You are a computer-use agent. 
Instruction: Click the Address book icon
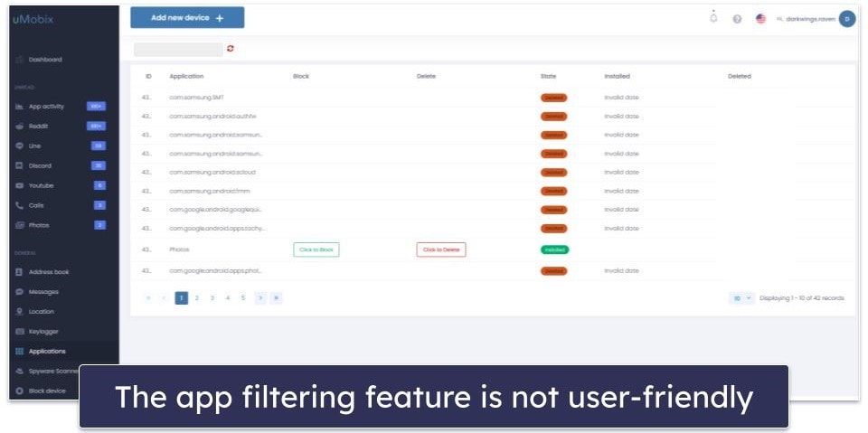click(19, 272)
